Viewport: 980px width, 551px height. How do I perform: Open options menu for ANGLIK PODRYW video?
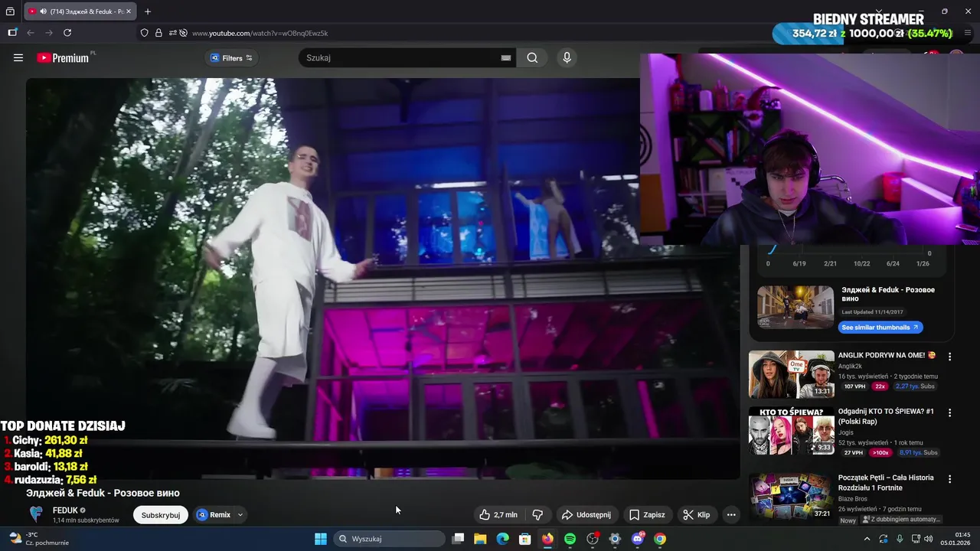[949, 357]
